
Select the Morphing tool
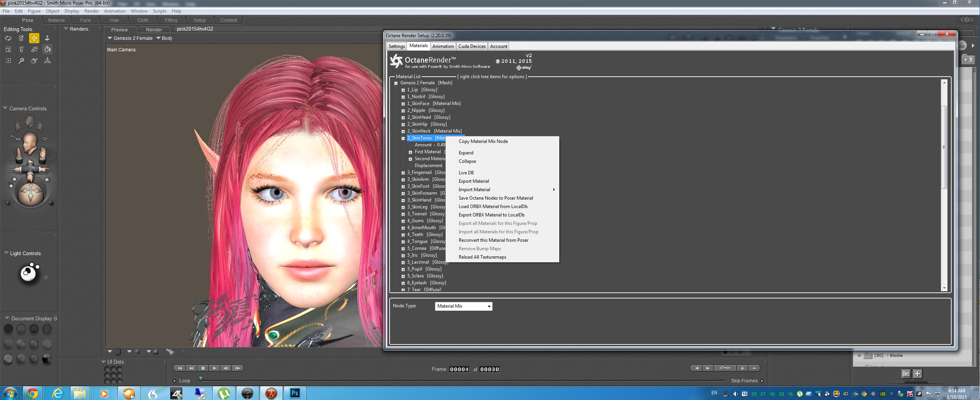[34, 61]
